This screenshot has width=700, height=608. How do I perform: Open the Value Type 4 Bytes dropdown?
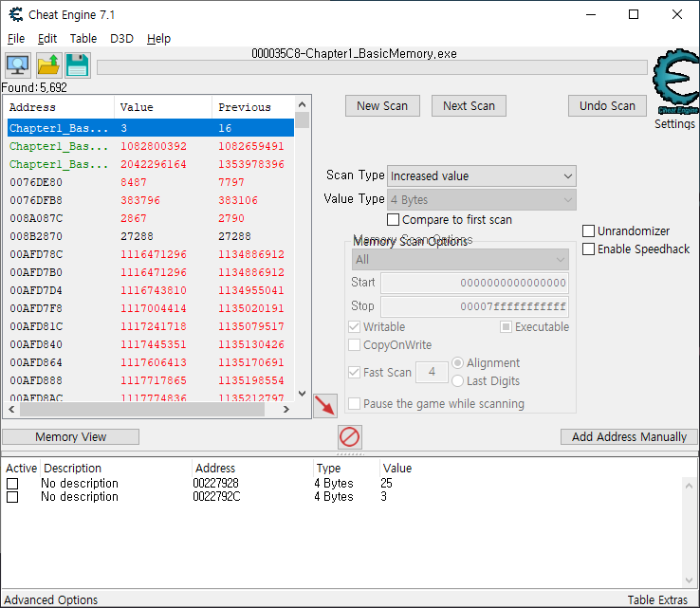tap(482, 199)
